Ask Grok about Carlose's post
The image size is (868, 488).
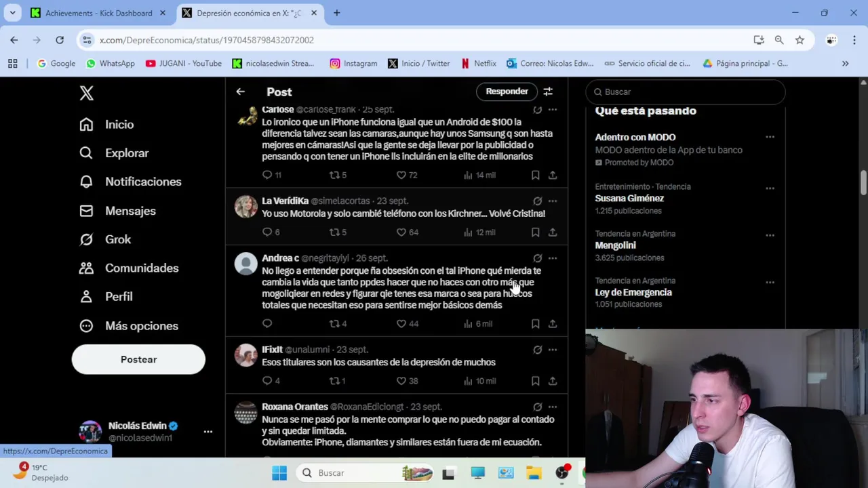[x=537, y=109]
